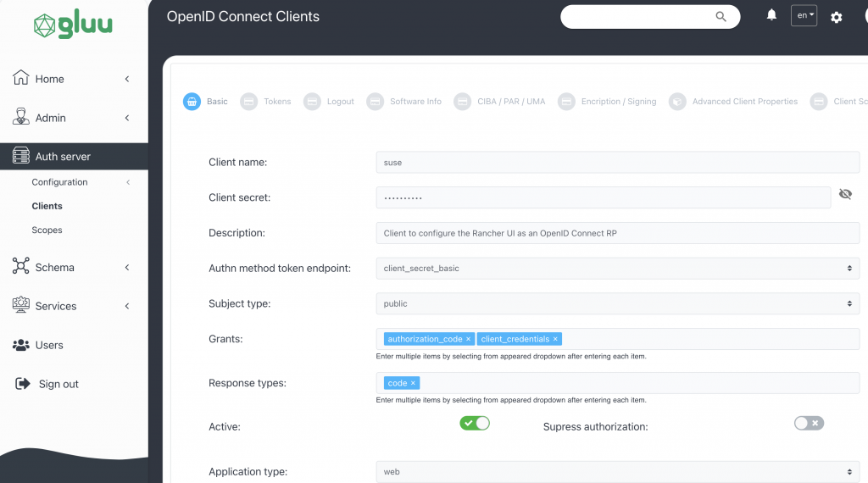Turn off the Active toggle
Image resolution: width=868 pixels, height=483 pixels.
pos(475,423)
